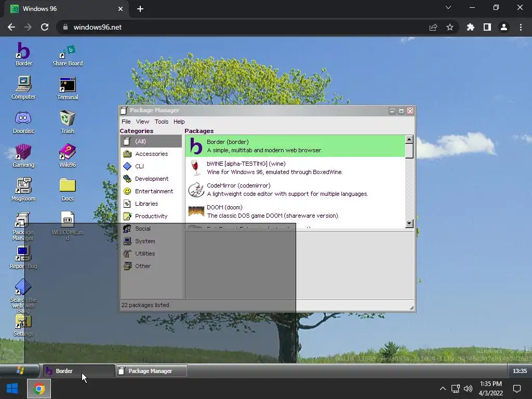The width and height of the screenshot is (532, 399).
Task: Click Chrome in the Windows taskbar
Action: pyautogui.click(x=39, y=389)
